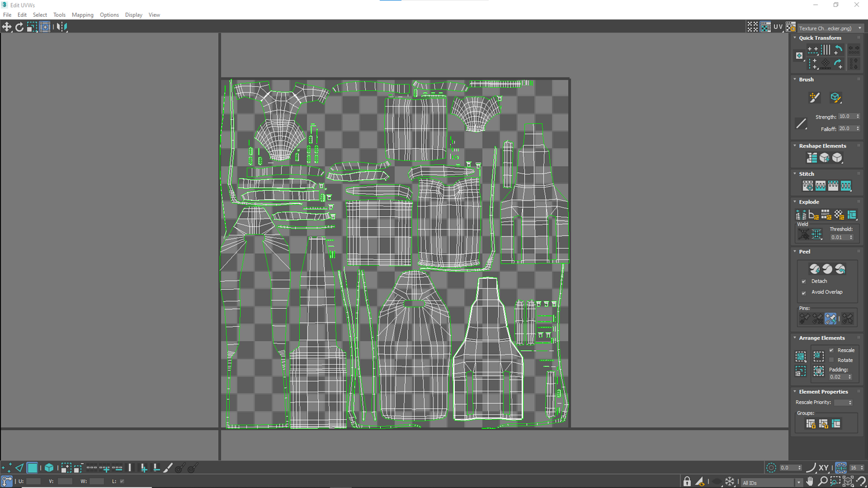This screenshot has height=488, width=868.
Task: Open the Tools menu
Action: coord(59,15)
